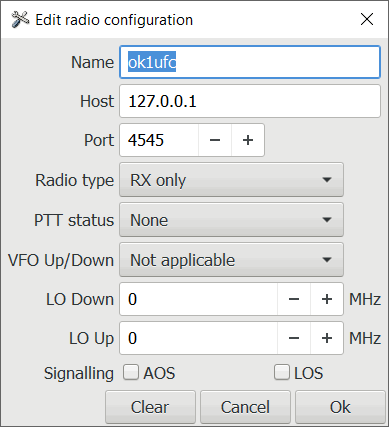Image resolution: width=389 pixels, height=427 pixels.
Task: Click the Host field showing 127.0.0.1
Action: [250, 101]
